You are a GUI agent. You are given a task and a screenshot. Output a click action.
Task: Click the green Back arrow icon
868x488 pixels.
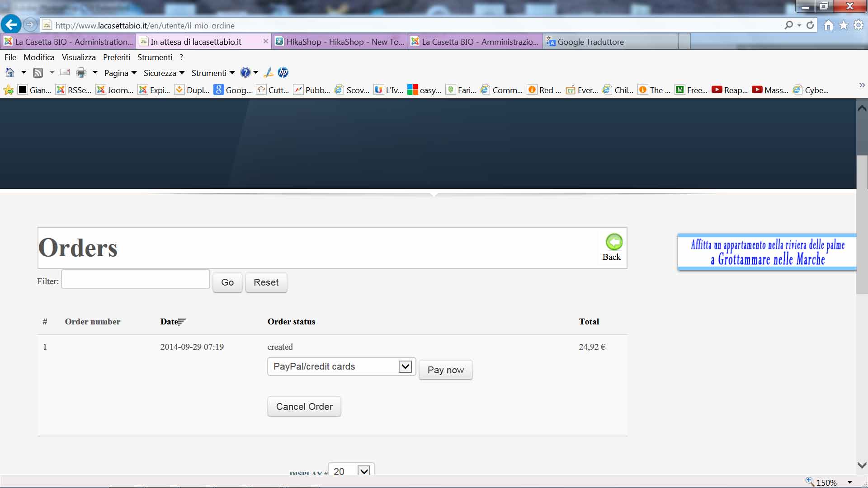[x=613, y=242]
